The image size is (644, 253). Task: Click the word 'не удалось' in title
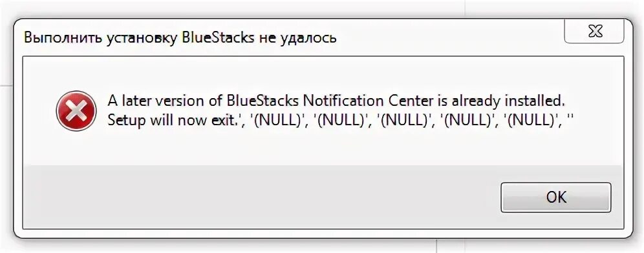click(x=298, y=39)
